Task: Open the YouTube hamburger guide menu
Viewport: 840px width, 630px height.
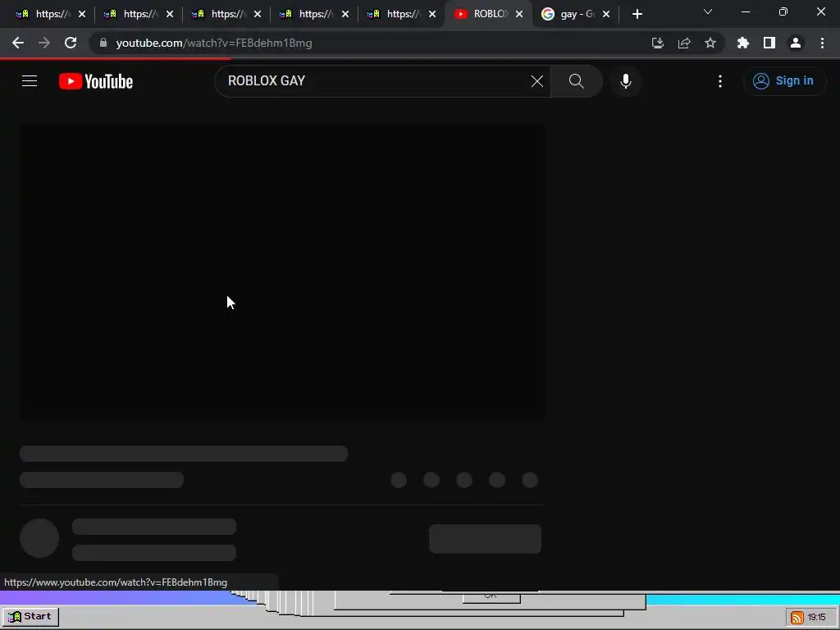Action: 30,81
